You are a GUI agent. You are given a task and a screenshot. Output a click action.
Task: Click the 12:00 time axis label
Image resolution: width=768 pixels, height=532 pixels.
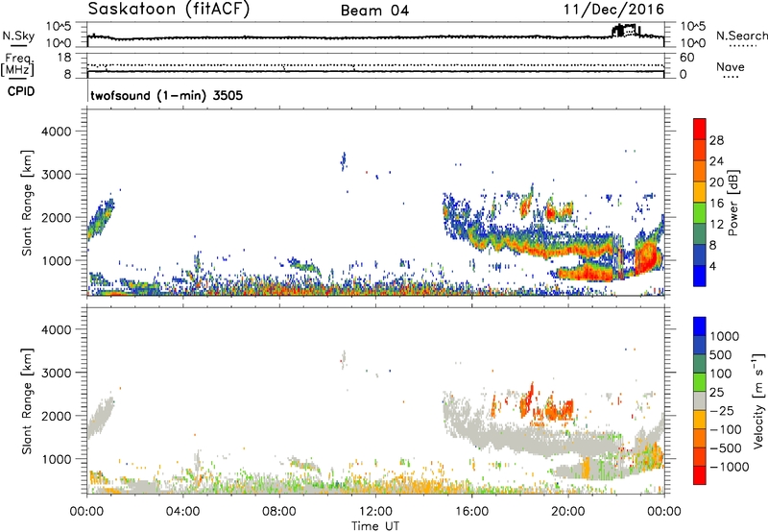point(375,511)
